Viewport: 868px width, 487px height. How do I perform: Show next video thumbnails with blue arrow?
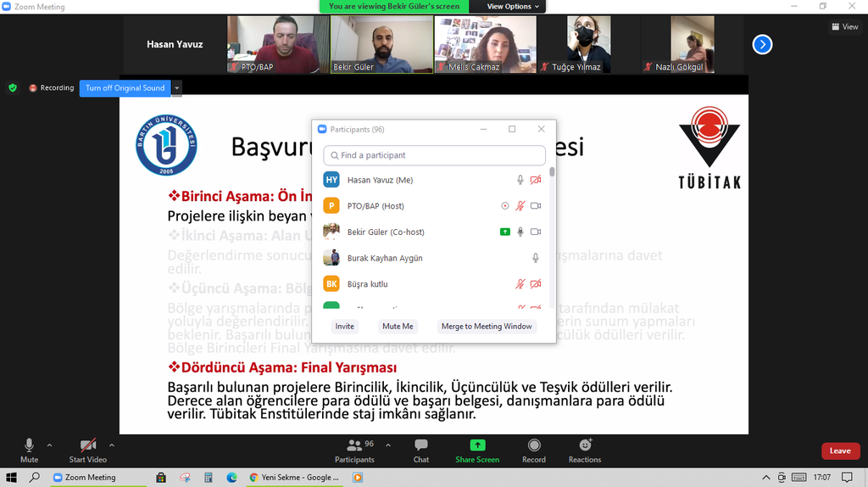pyautogui.click(x=762, y=44)
